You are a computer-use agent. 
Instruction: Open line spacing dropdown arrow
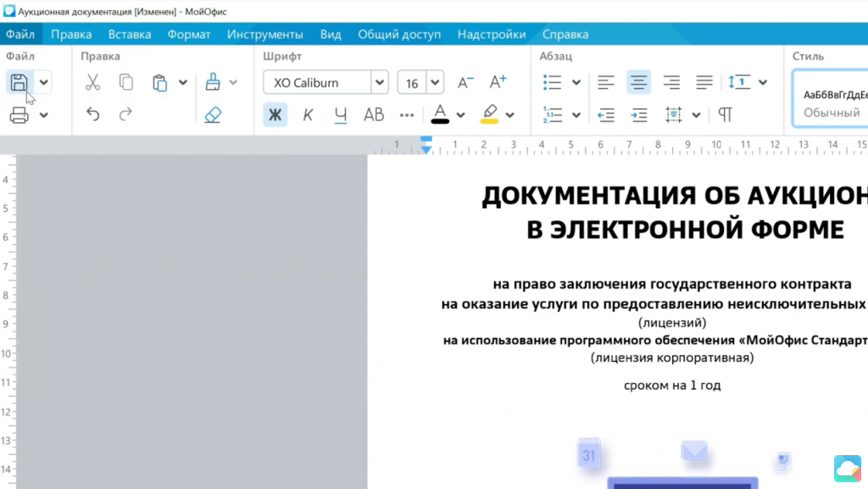point(763,83)
